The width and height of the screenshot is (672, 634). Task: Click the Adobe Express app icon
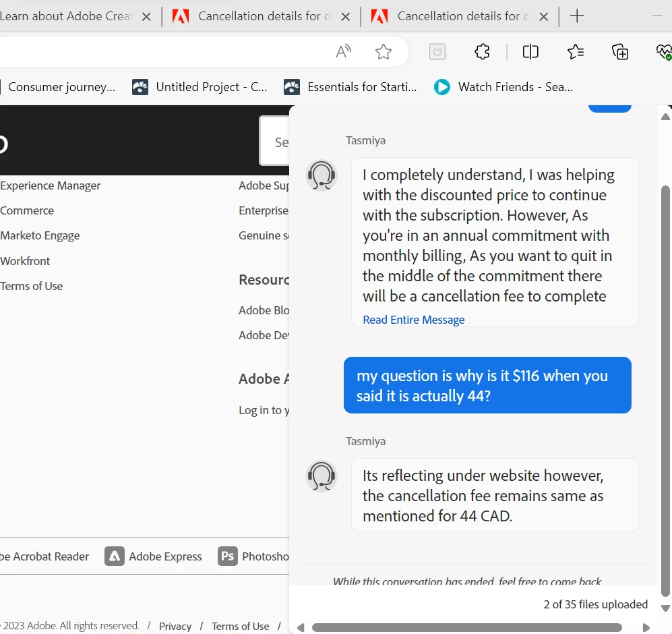[115, 556]
